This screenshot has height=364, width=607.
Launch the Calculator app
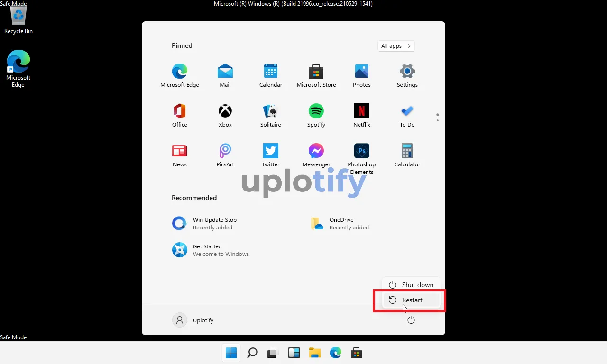pyautogui.click(x=407, y=155)
